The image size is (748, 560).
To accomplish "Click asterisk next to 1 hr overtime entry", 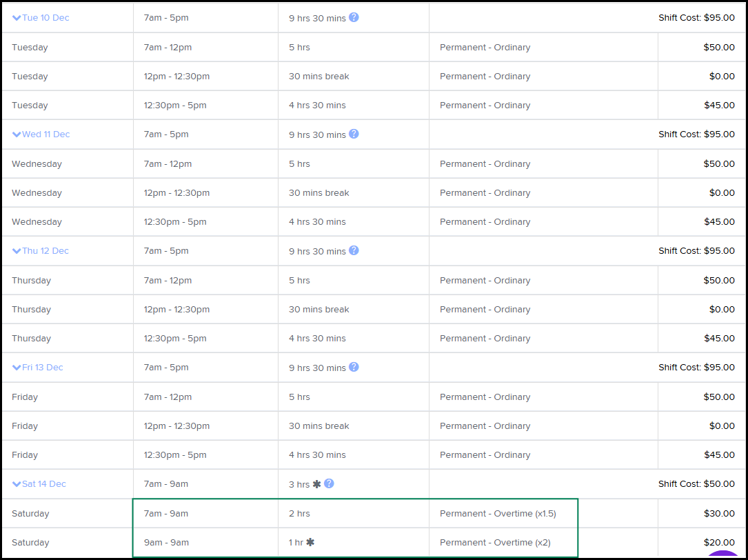I will (310, 543).
